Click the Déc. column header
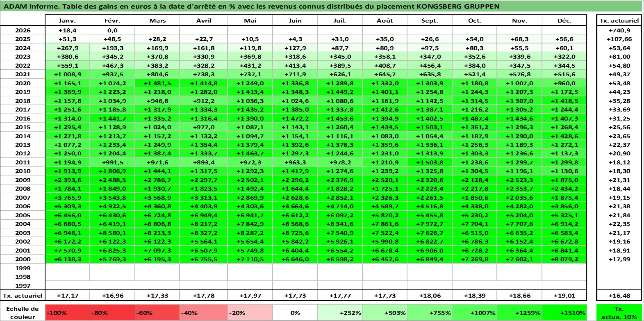The width and height of the screenshot is (644, 321). (x=564, y=20)
